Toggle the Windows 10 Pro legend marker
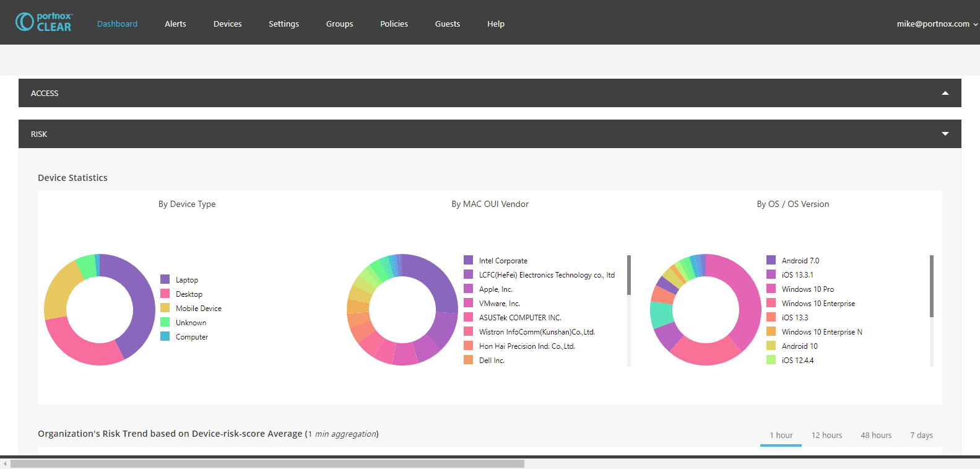980x469 pixels. 771,289
